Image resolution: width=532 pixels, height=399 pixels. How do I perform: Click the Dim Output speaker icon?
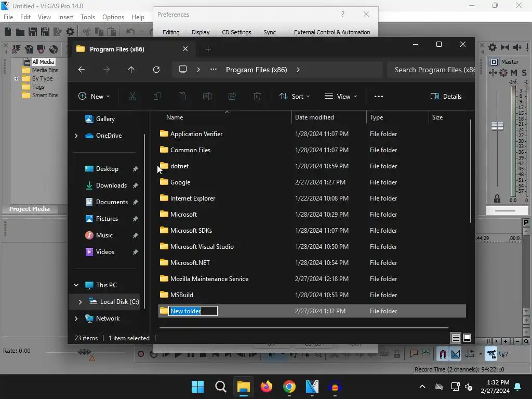click(x=517, y=47)
